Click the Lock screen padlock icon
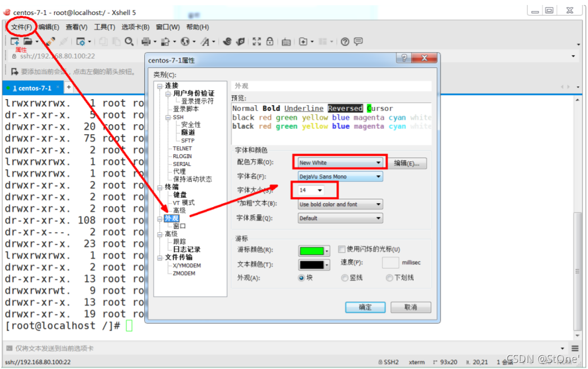The width and height of the screenshot is (588, 369). click(x=269, y=41)
